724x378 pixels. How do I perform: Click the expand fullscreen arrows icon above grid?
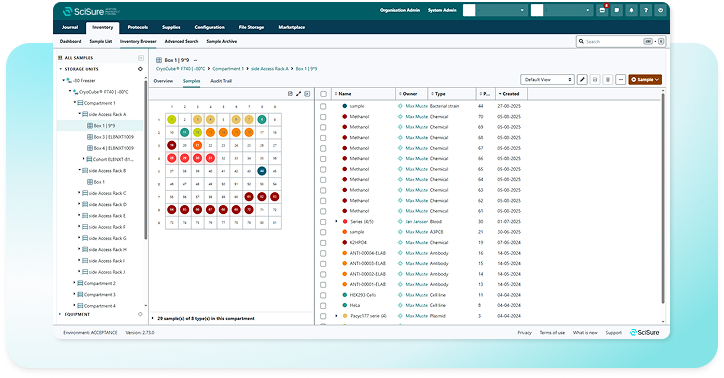pyautogui.click(x=299, y=94)
